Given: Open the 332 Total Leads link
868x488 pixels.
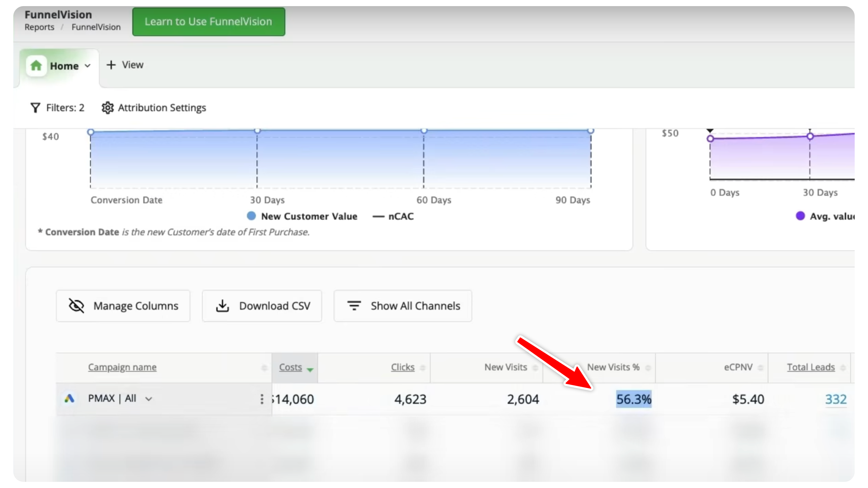Looking at the screenshot, I should [x=836, y=399].
